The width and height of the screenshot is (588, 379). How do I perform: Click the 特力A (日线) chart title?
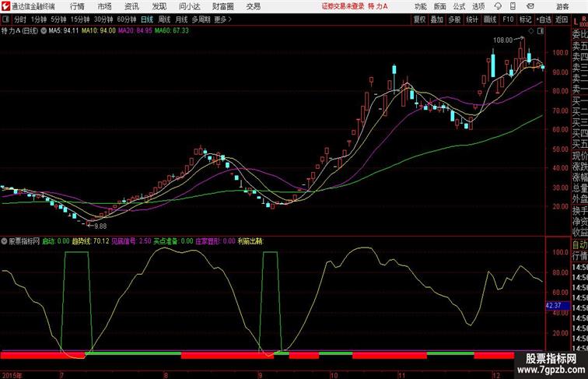[19, 31]
